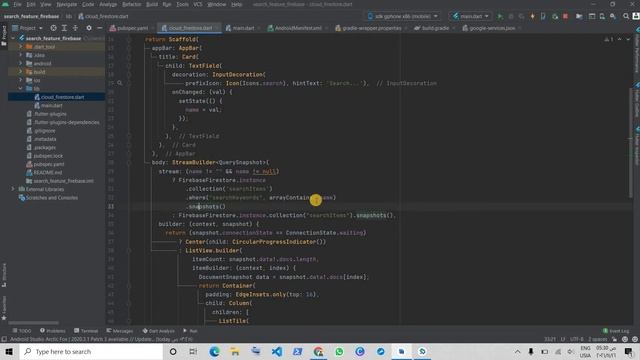Click Collapse All icon in Project panel header
The image size is (640, 360).
point(75,28)
